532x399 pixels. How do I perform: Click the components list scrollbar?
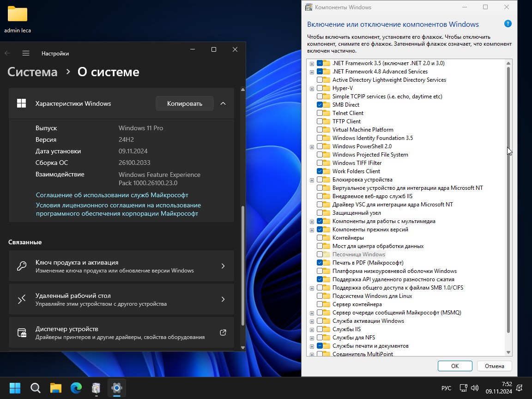508,208
